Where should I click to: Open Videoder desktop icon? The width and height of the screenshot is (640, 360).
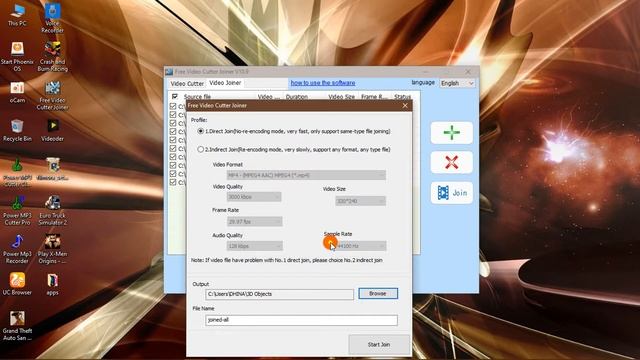tap(52, 131)
